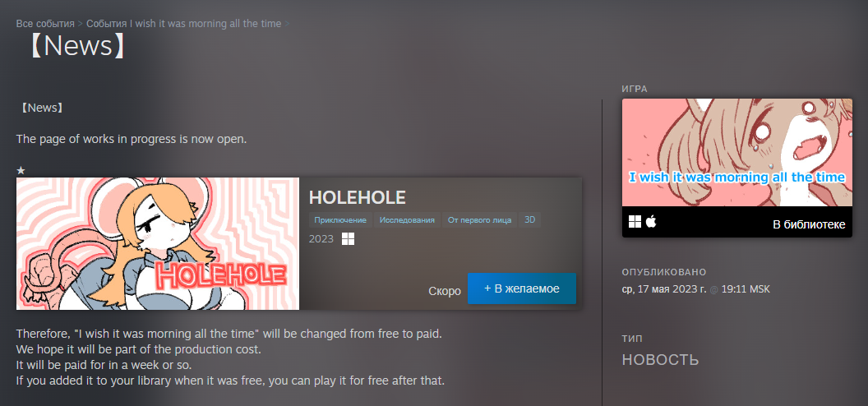Image resolution: width=868 pixels, height=406 pixels.
Task: Select the 'От первого лица' tag
Action: click(479, 220)
